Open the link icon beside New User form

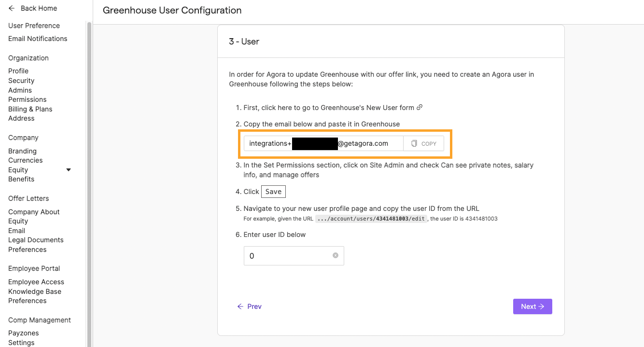420,107
